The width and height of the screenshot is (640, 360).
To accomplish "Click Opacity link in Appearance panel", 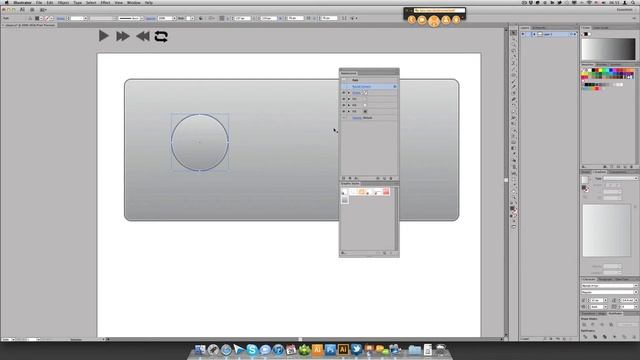I will 357,118.
